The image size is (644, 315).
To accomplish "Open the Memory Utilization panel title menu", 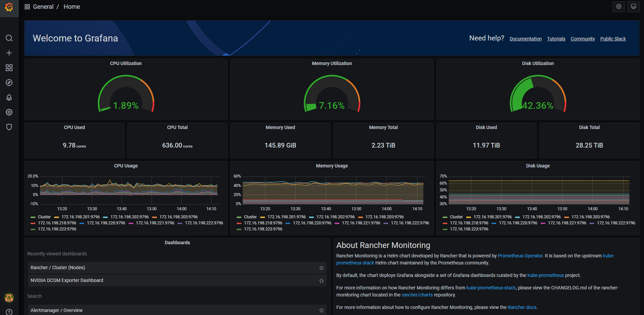I will coord(332,63).
